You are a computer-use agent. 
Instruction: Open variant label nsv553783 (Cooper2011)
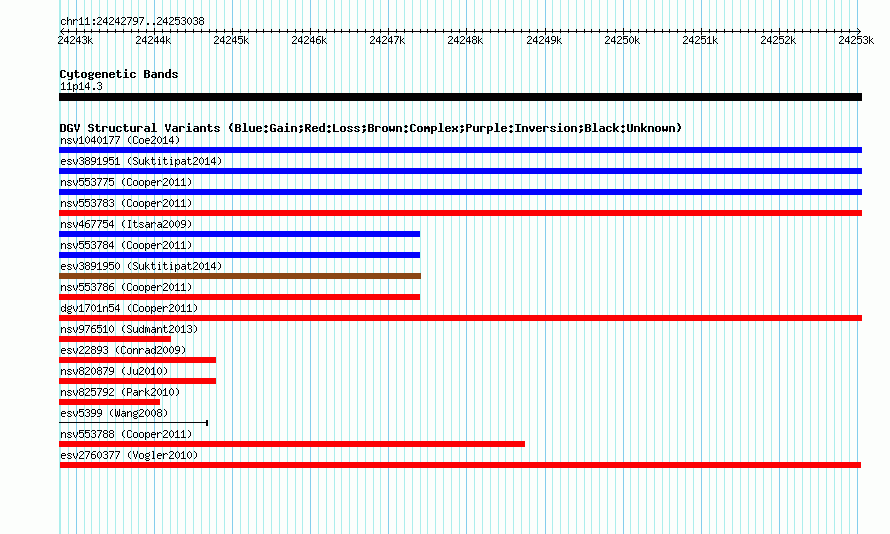126,203
